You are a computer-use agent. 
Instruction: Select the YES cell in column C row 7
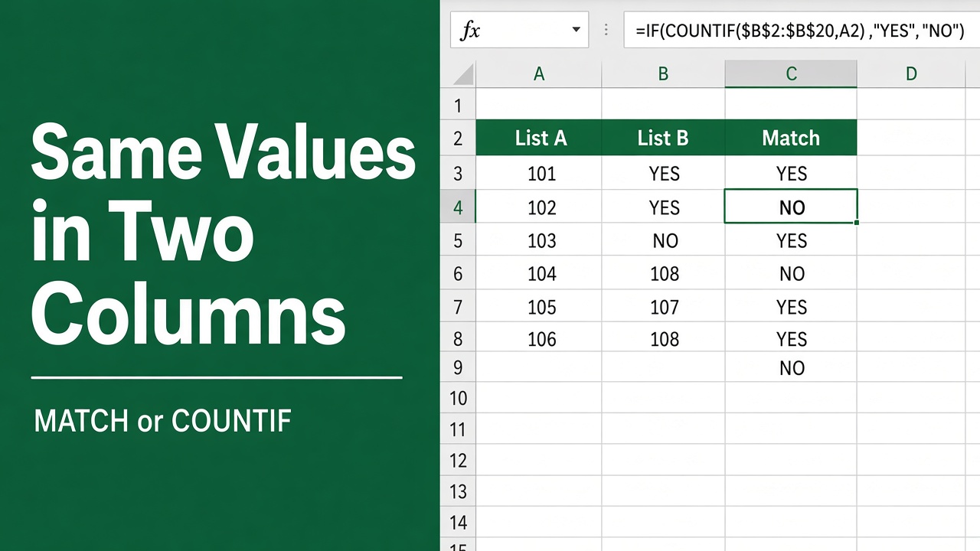[x=791, y=307]
